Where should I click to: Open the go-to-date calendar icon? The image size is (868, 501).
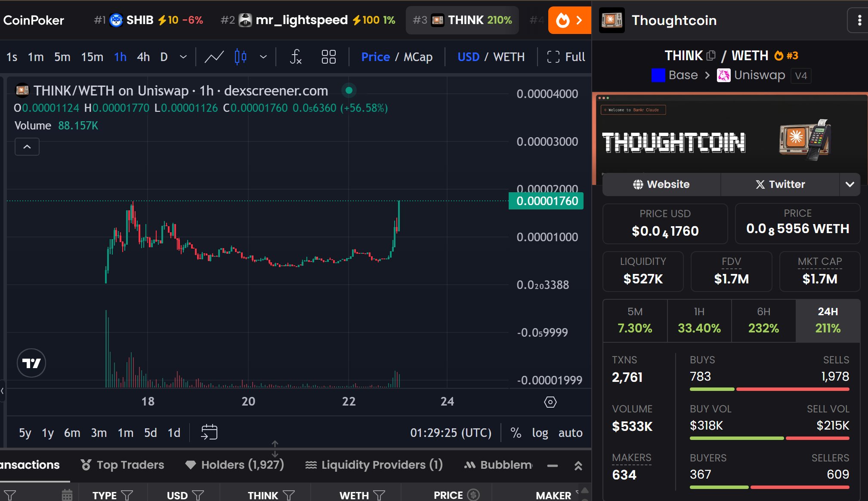pos(209,432)
